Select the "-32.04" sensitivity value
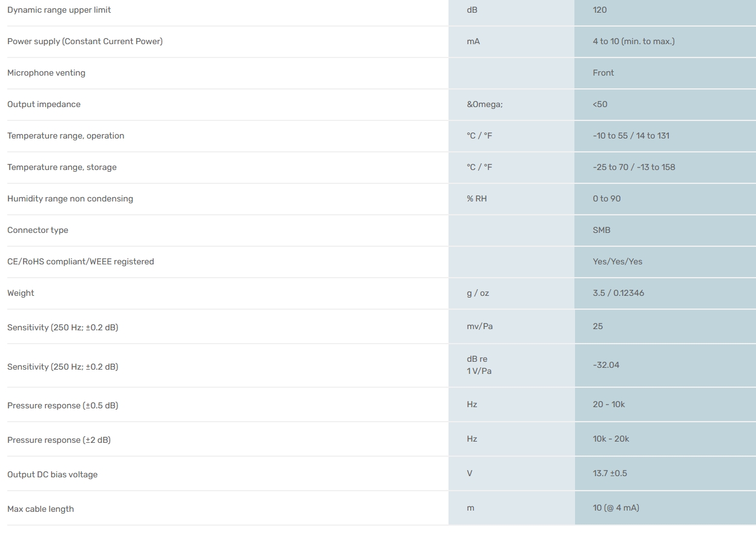This screenshot has height=559, width=756. click(606, 365)
